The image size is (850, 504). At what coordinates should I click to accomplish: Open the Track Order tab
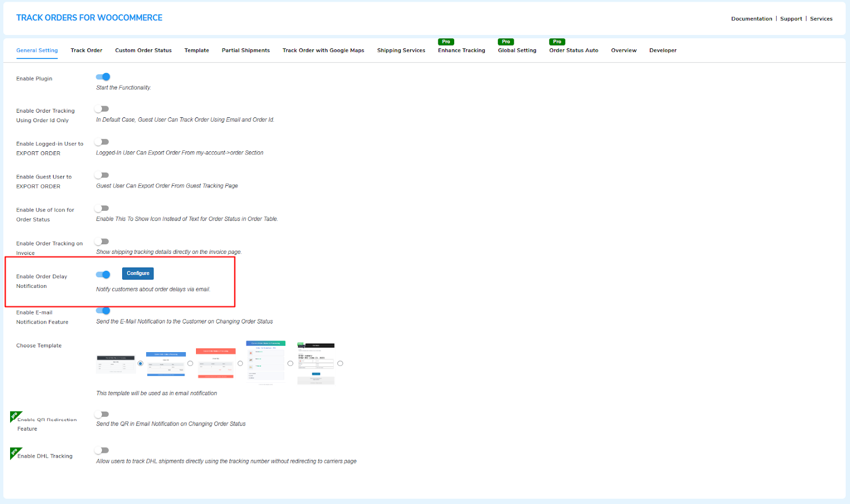click(x=86, y=50)
